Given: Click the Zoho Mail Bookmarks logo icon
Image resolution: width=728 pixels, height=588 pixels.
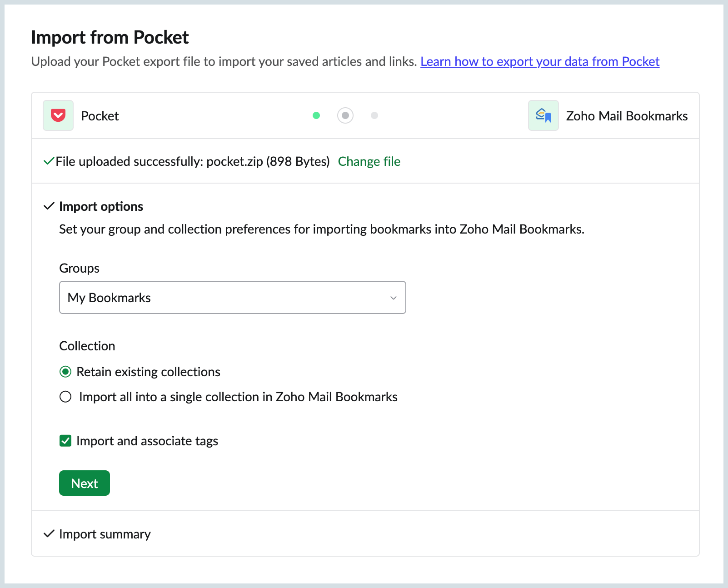Looking at the screenshot, I should [x=543, y=115].
